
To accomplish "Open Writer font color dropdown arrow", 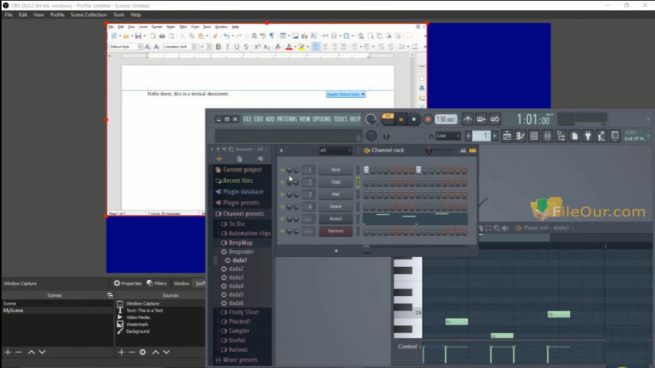I will point(294,47).
